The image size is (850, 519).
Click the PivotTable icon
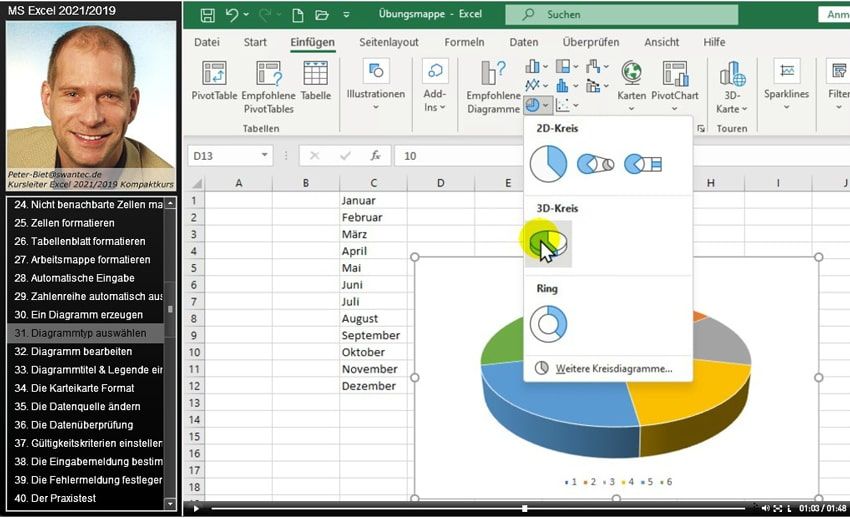point(214,74)
